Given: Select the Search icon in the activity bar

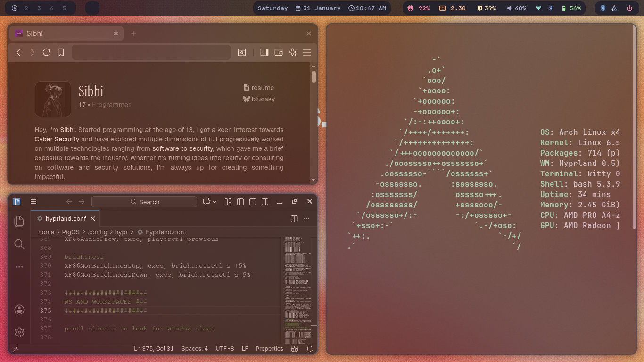Looking at the screenshot, I should pyautogui.click(x=19, y=244).
